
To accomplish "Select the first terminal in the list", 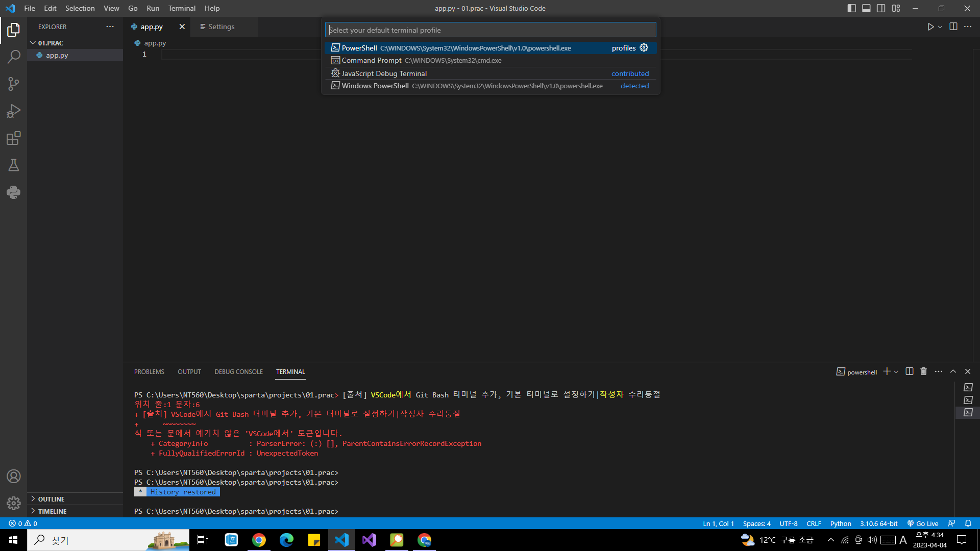I will 968,387.
